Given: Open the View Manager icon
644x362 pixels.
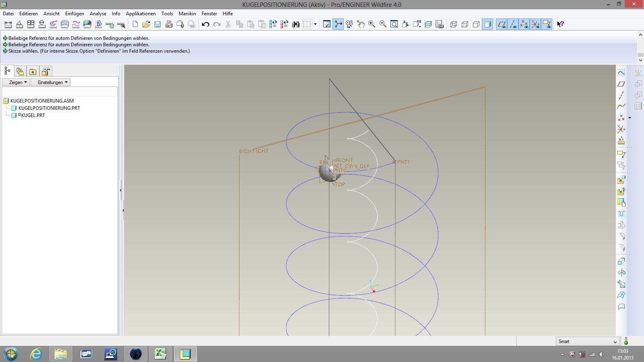Looking at the screenshot, I should pos(440,24).
